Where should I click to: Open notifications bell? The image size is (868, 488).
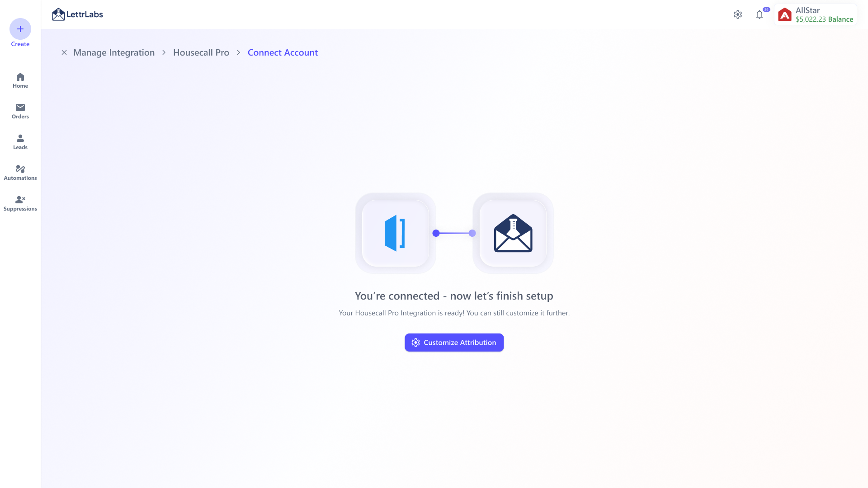(x=759, y=14)
